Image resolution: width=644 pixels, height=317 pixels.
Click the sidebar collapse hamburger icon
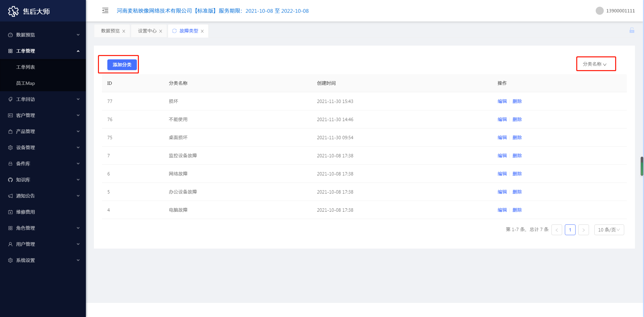pyautogui.click(x=105, y=11)
